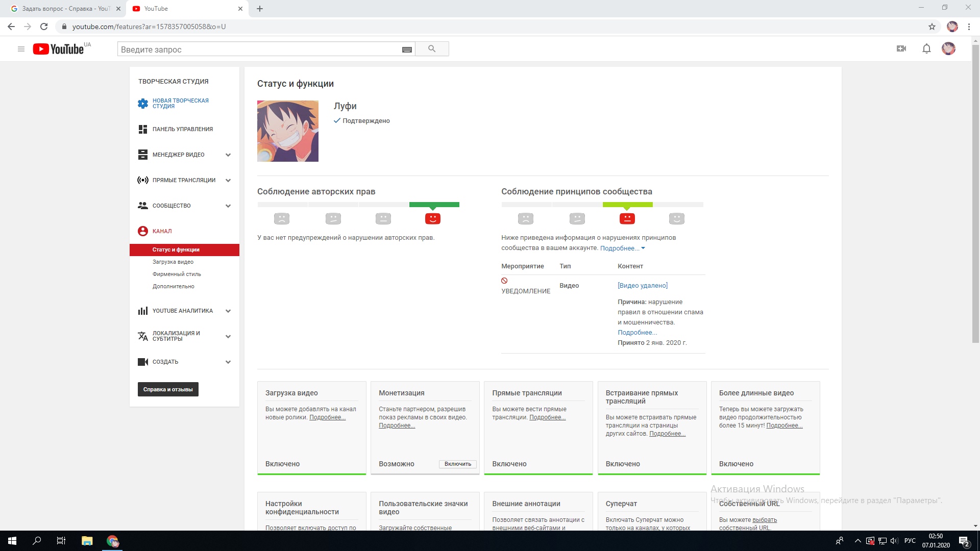The image size is (980, 551).
Task: Click the community people icon
Action: 143,206
